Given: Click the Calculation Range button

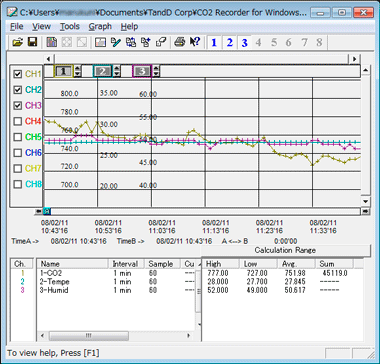Looking at the screenshot, I should (285, 250).
